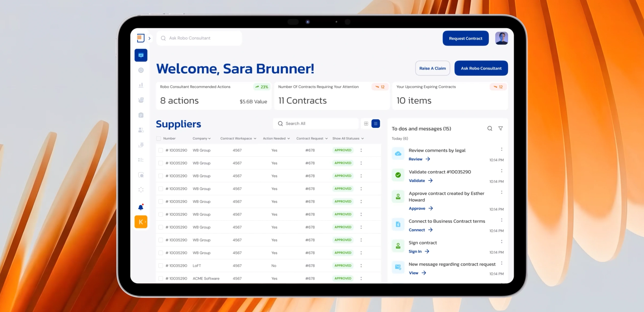
Task: Open the 10 items expiring contracts card
Action: point(450,96)
